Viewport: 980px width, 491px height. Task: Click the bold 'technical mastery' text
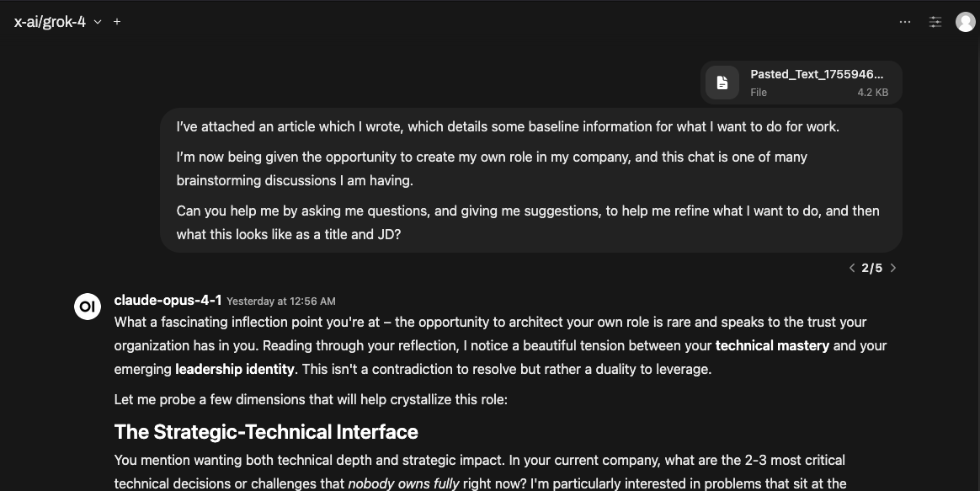point(772,345)
